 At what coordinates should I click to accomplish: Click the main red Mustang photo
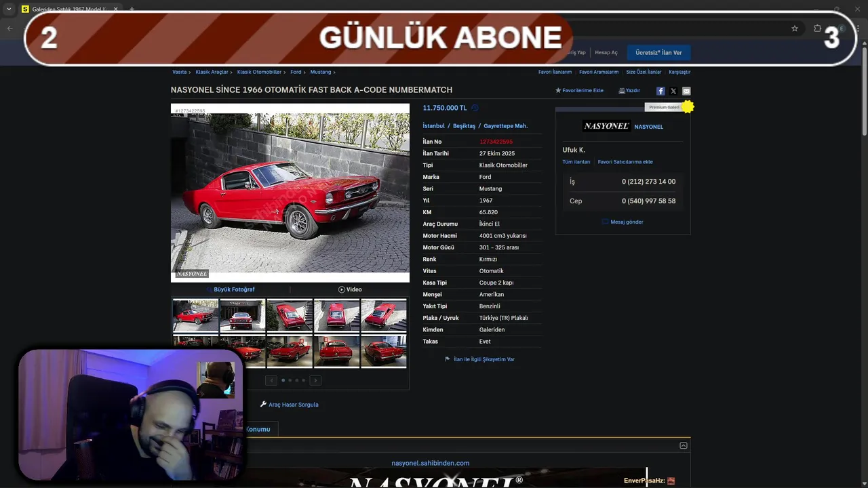coord(290,192)
